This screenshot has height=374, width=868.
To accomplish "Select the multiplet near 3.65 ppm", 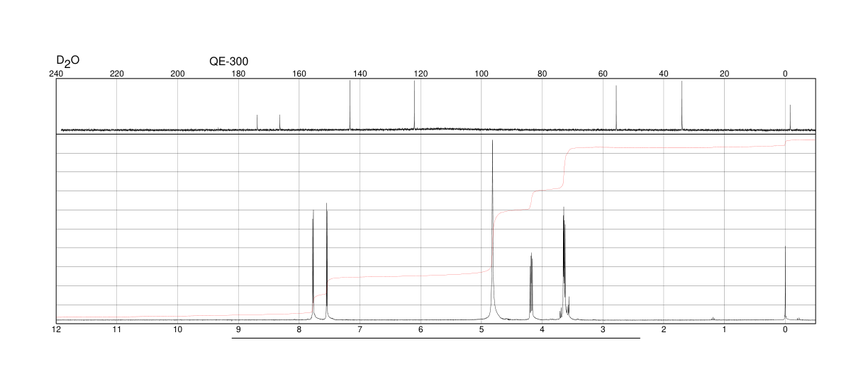I will click(x=564, y=262).
